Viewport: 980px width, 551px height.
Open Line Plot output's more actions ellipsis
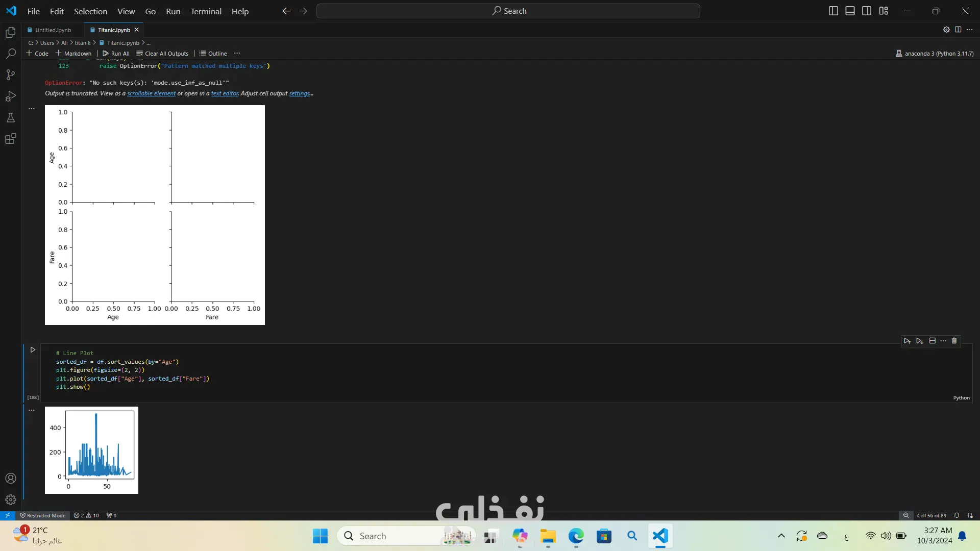[32, 410]
